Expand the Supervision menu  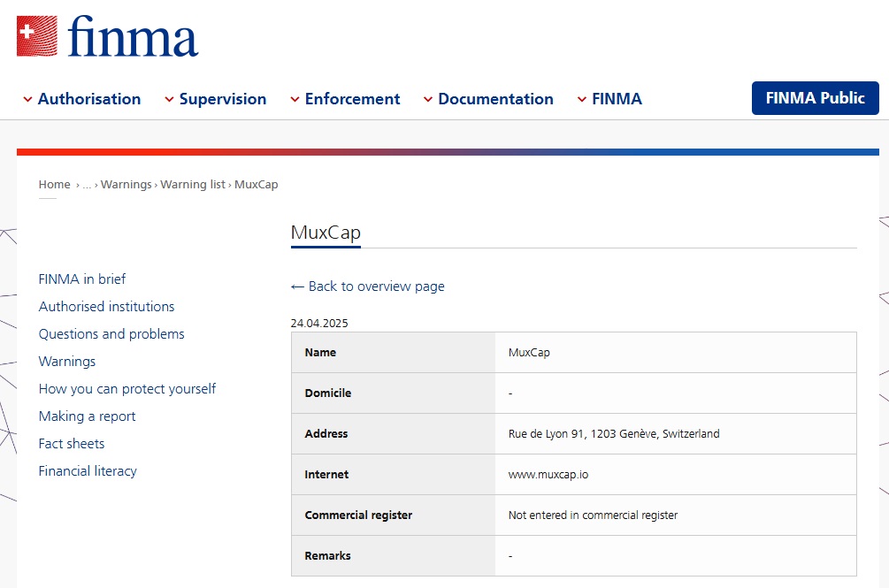pos(216,99)
